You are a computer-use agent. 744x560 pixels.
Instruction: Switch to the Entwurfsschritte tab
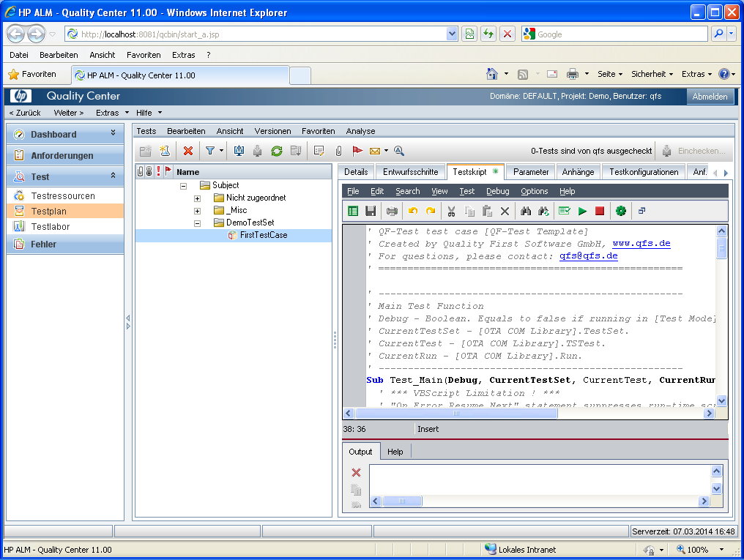click(410, 171)
